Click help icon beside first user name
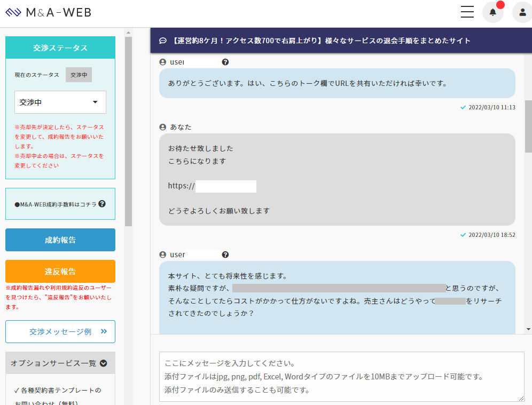The image size is (532, 405). pos(225,62)
